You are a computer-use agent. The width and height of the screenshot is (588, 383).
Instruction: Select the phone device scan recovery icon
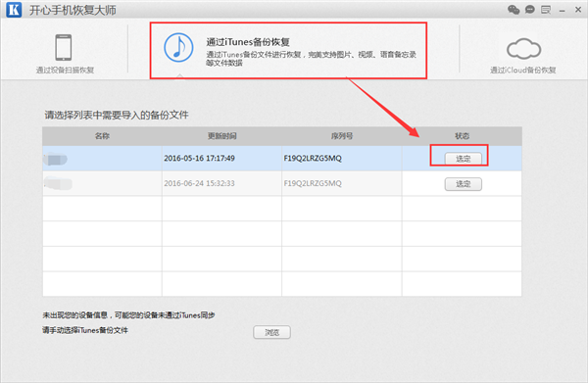point(64,48)
